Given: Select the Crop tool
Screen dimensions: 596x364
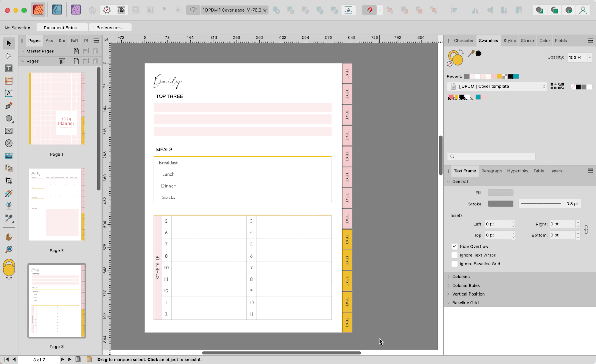Looking at the screenshot, I should click(9, 181).
